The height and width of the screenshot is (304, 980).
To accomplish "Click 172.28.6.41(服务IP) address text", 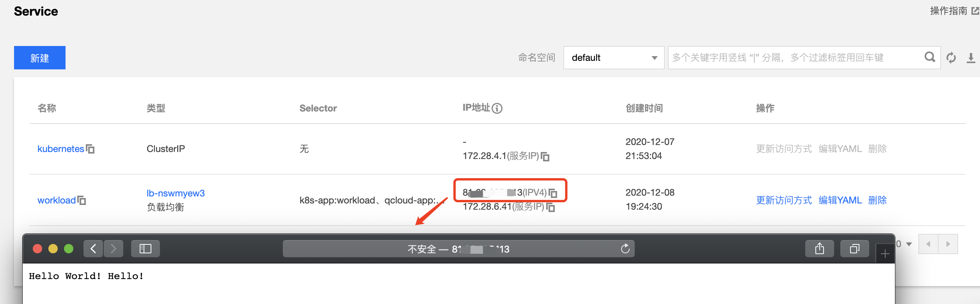I will pyautogui.click(x=503, y=207).
